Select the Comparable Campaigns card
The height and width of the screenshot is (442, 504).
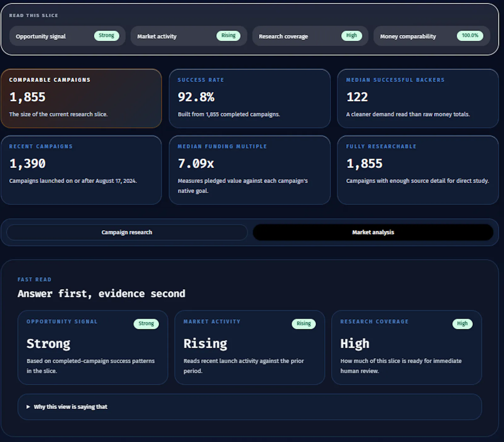tap(81, 99)
